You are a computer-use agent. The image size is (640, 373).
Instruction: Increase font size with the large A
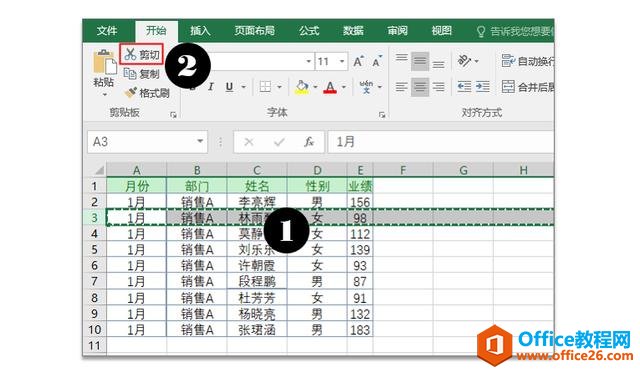[x=359, y=62]
